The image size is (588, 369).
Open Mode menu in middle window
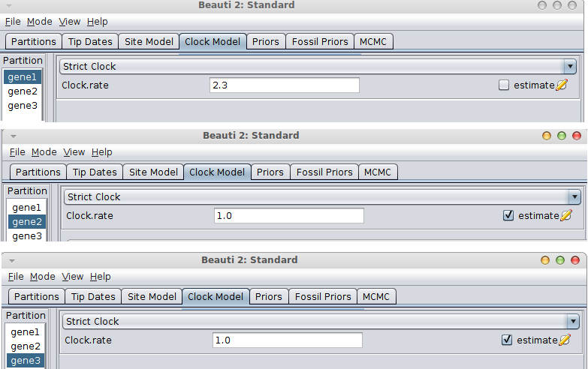click(44, 152)
